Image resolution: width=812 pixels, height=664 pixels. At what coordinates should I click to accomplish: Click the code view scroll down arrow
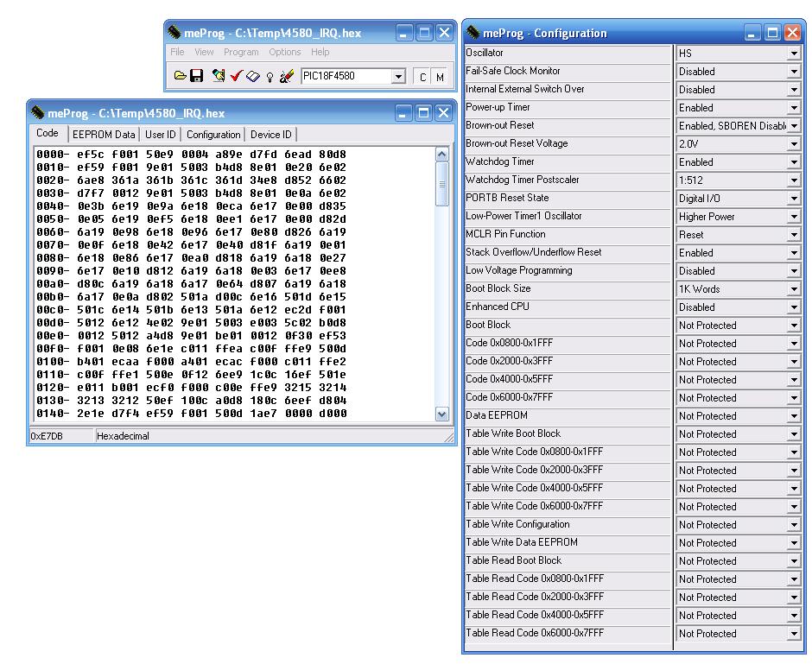(x=441, y=414)
